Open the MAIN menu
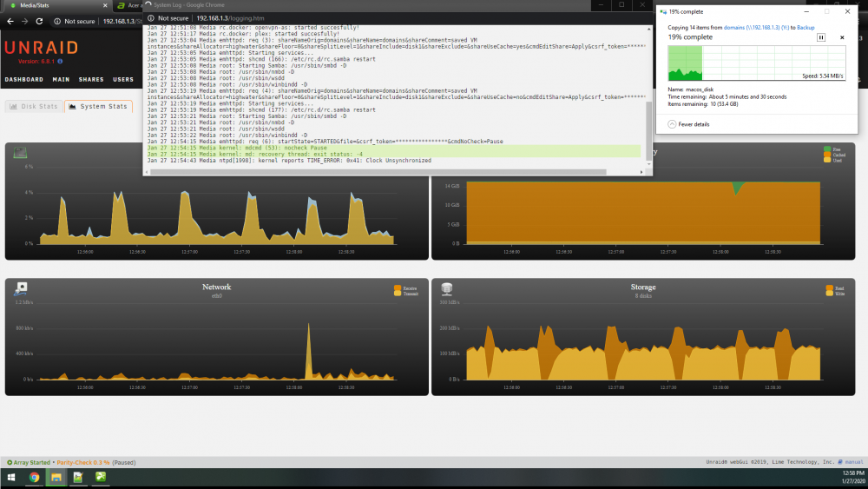Image resolution: width=868 pixels, height=489 pixels. coord(61,80)
